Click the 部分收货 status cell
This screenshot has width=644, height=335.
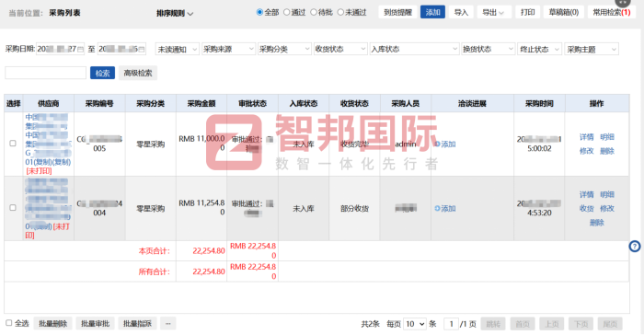(354, 208)
